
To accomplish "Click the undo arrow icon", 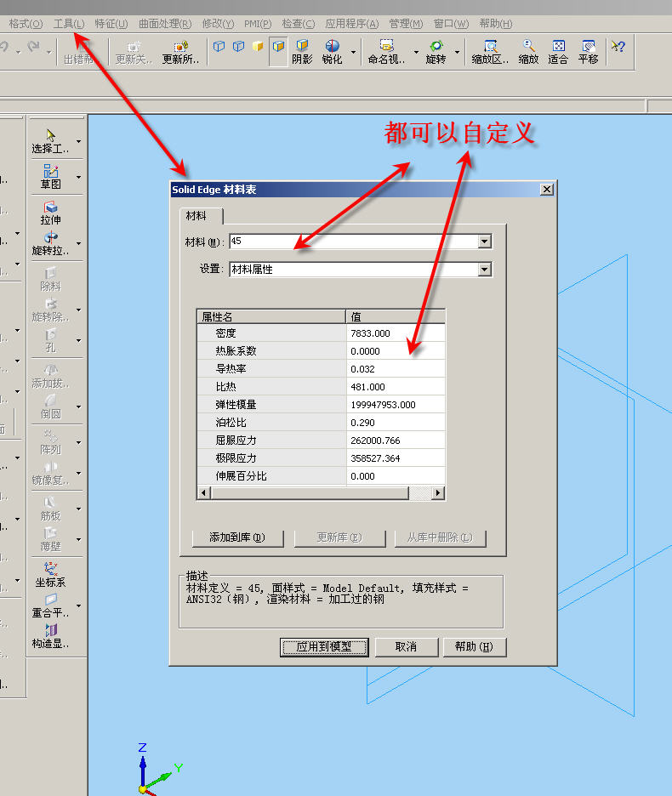I will 5,47.
